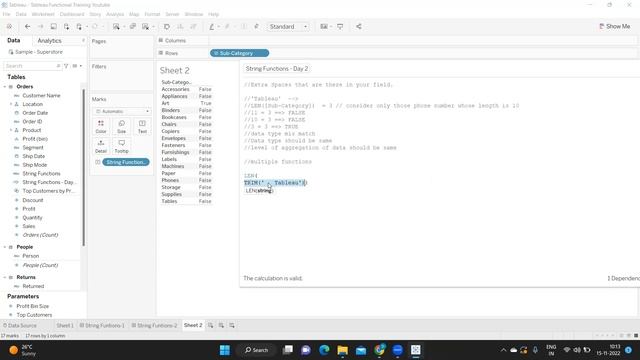
Task: Collapse the Orders table tree
Action: tap(5, 87)
